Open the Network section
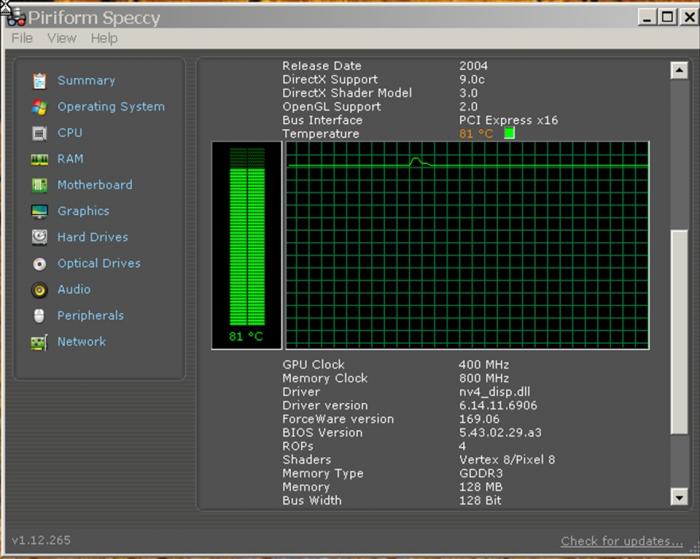This screenshot has width=700, height=559. (80, 342)
